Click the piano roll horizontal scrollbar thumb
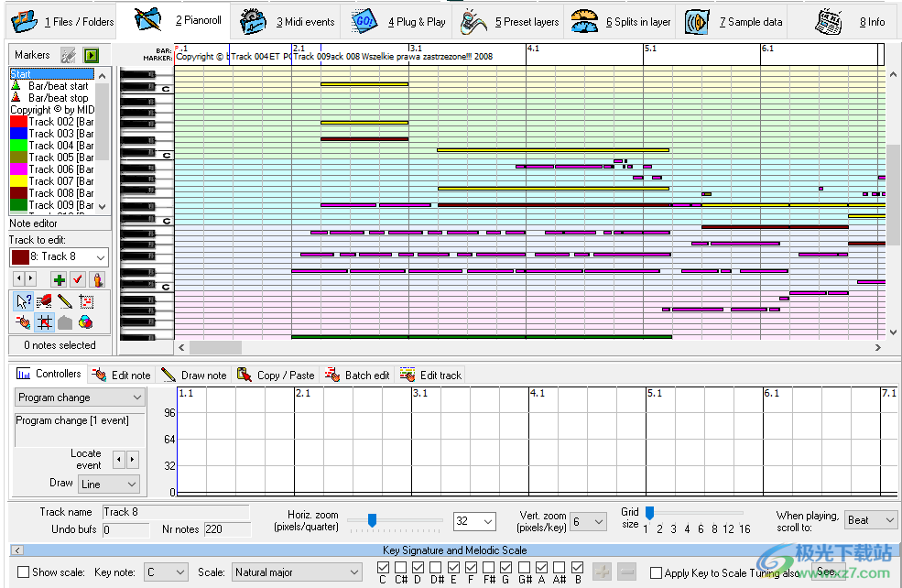Image resolution: width=902 pixels, height=588 pixels. 216,347
